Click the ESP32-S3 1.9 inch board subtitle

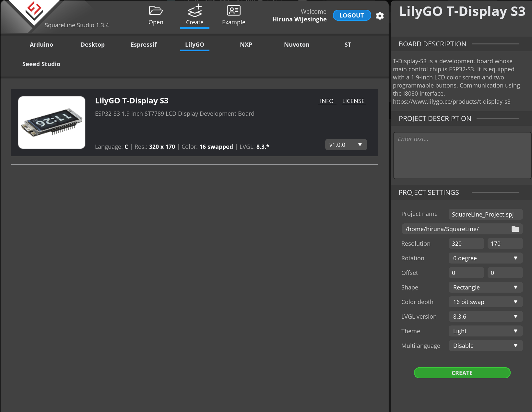tap(175, 114)
